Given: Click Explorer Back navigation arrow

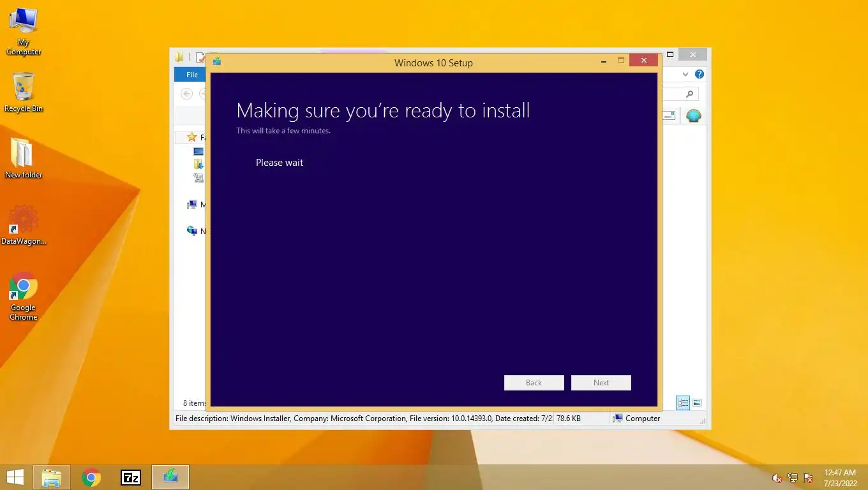Looking at the screenshot, I should [x=186, y=94].
